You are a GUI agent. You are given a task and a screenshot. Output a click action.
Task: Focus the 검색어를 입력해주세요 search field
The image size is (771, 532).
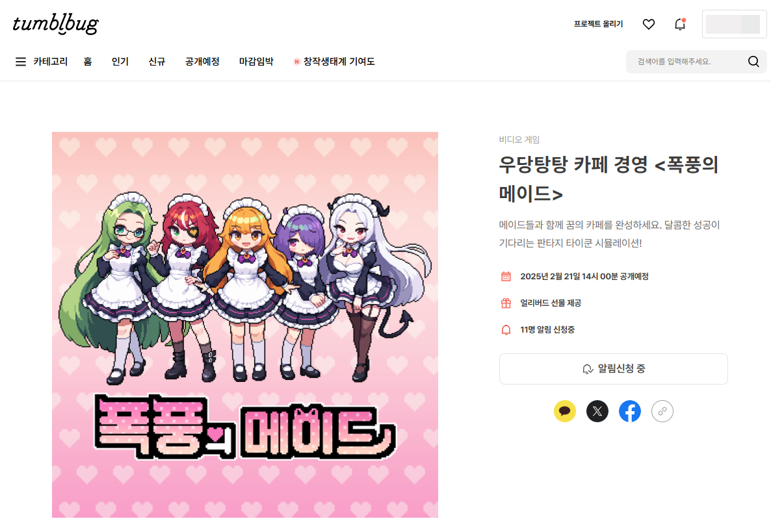[x=686, y=62]
